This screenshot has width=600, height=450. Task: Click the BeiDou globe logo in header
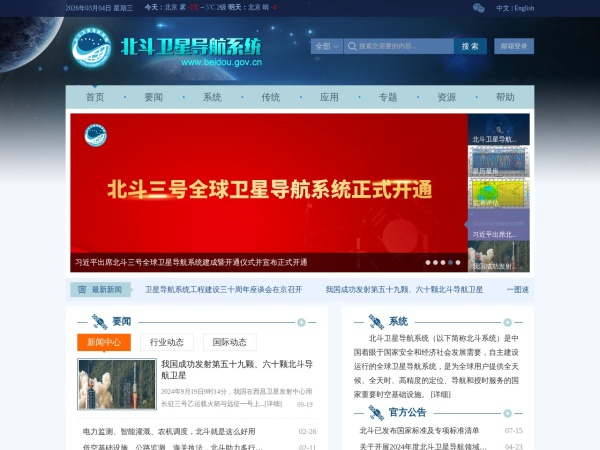tap(91, 48)
